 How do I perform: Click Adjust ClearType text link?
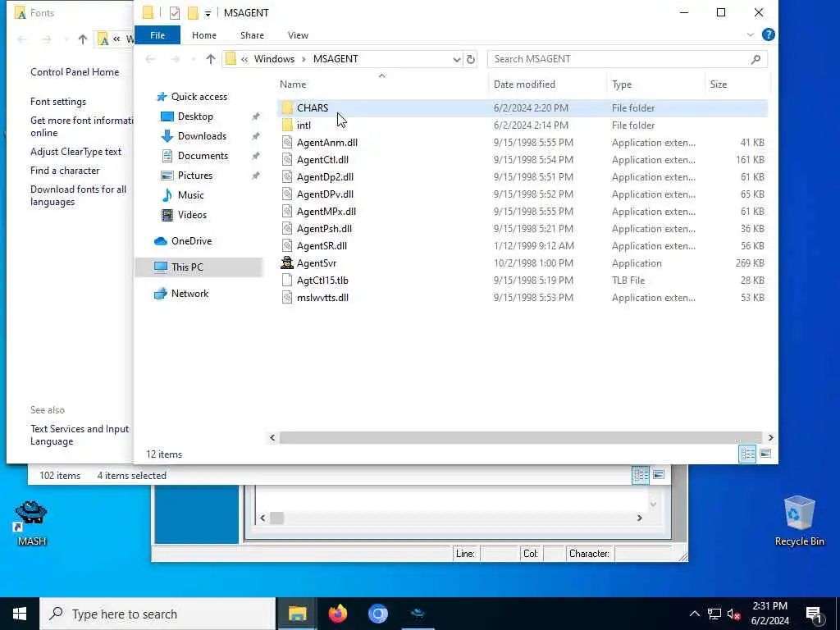pyautogui.click(x=75, y=152)
